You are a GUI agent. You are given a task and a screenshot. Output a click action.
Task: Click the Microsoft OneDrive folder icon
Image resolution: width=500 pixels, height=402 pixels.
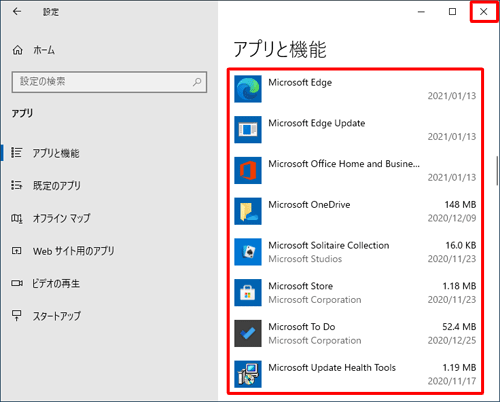248,211
